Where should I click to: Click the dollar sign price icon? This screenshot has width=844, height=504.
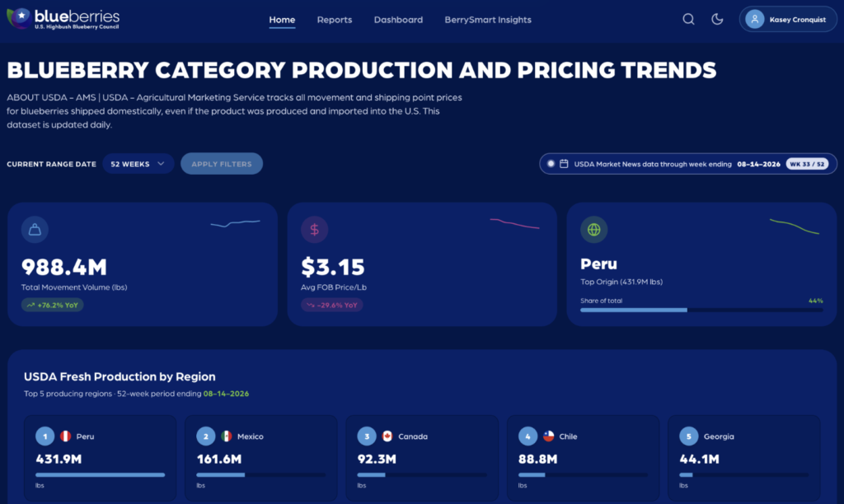tap(314, 230)
